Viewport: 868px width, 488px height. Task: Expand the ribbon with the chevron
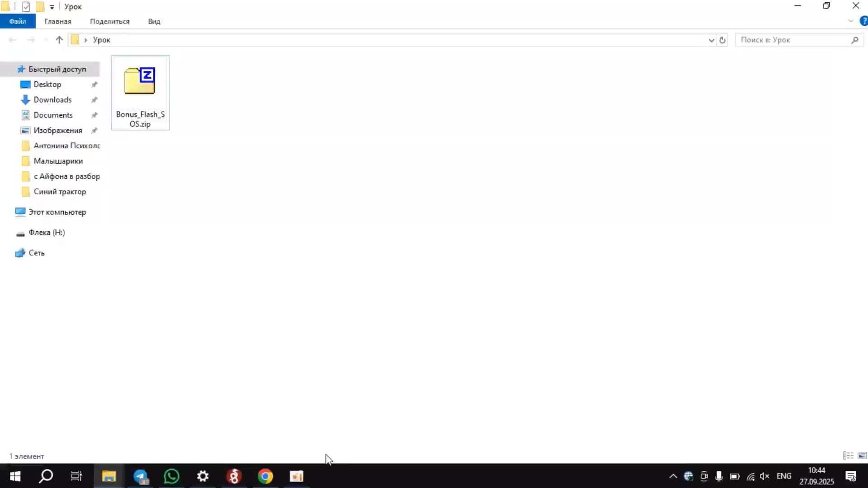tap(850, 21)
